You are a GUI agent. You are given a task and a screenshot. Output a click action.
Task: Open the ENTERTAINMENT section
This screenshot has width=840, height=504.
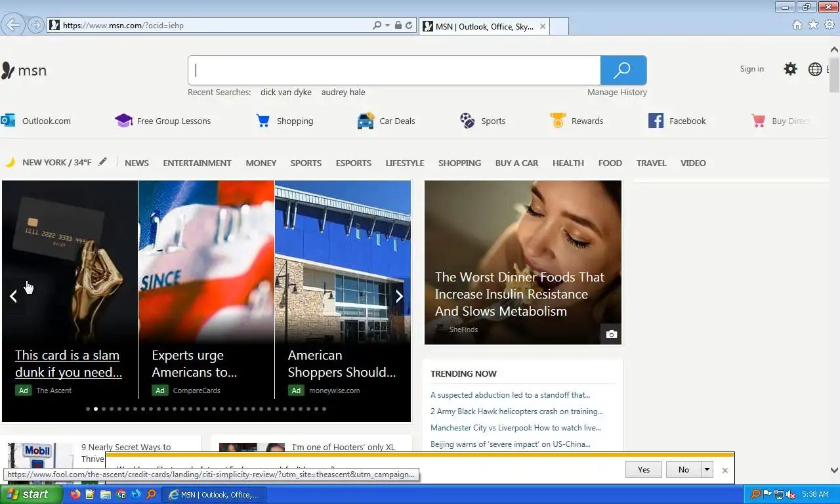pos(197,163)
